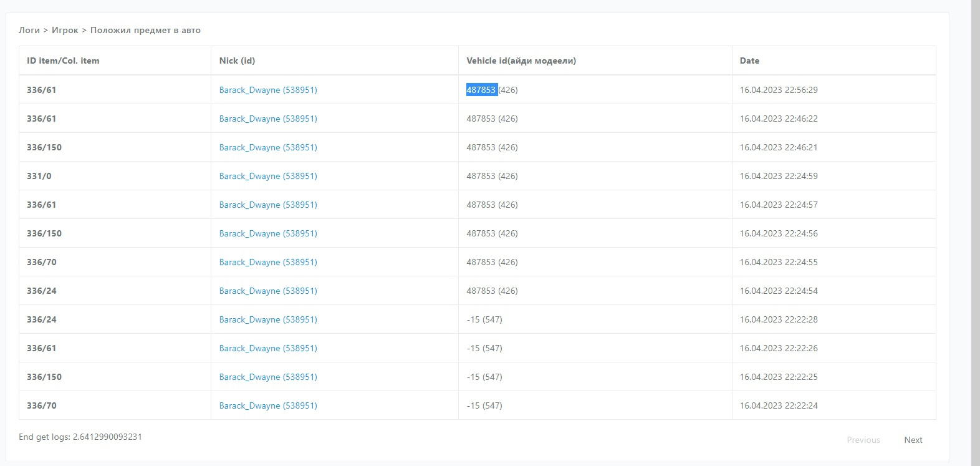Open Barack_Dwayne link in the 22:46:21 row
The height and width of the screenshot is (466, 980).
pyautogui.click(x=268, y=147)
